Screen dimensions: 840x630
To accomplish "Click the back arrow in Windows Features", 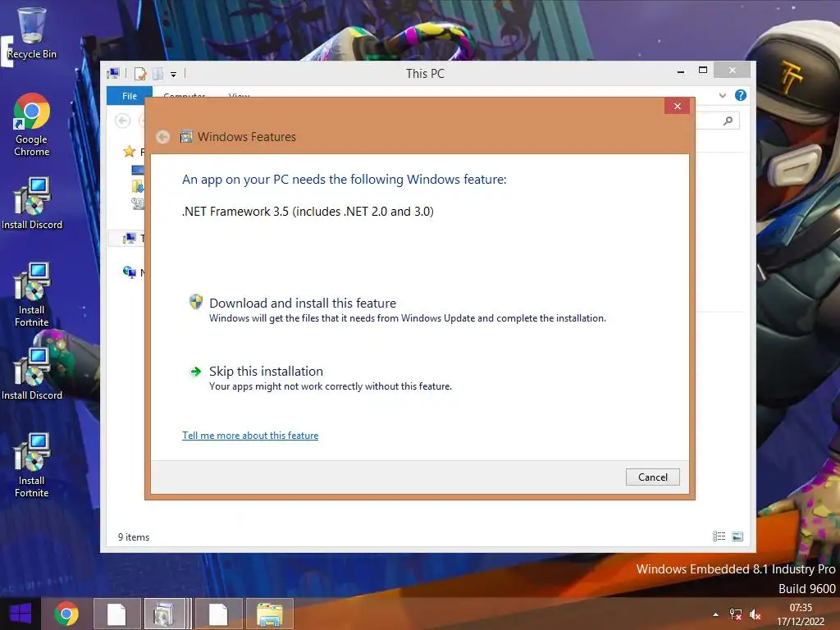I will [x=163, y=137].
